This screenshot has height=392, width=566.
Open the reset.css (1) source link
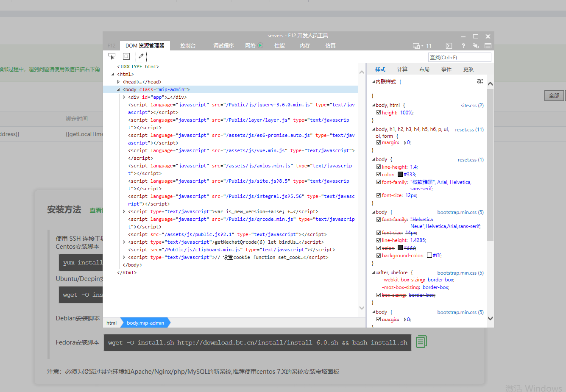(x=471, y=160)
